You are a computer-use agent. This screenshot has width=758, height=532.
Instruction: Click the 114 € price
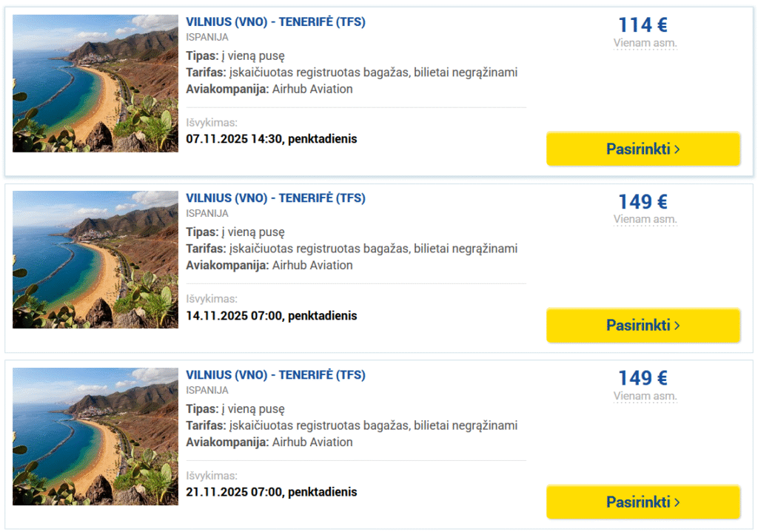tap(643, 25)
